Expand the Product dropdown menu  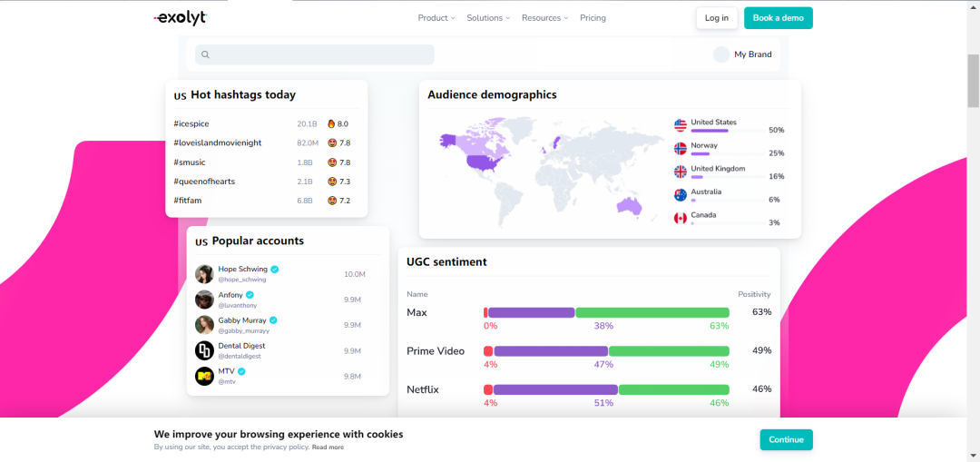[x=436, y=18]
